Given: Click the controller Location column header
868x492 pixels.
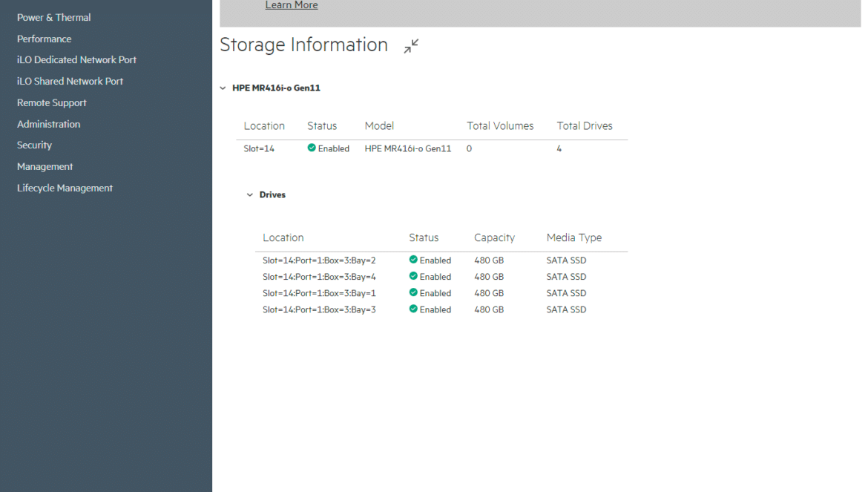Looking at the screenshot, I should (x=264, y=126).
